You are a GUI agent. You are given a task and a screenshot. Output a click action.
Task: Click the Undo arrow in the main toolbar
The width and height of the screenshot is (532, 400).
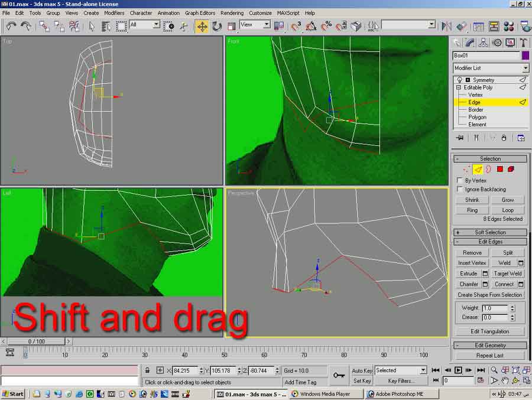[12, 26]
